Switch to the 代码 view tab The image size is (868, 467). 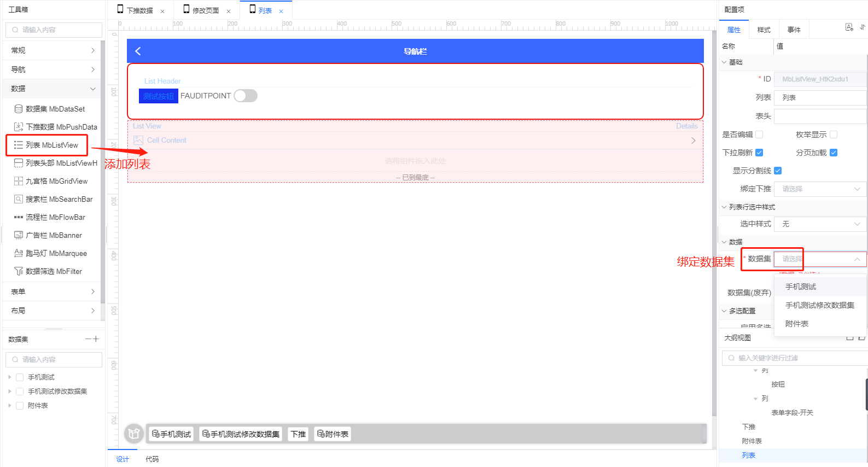(x=152, y=459)
